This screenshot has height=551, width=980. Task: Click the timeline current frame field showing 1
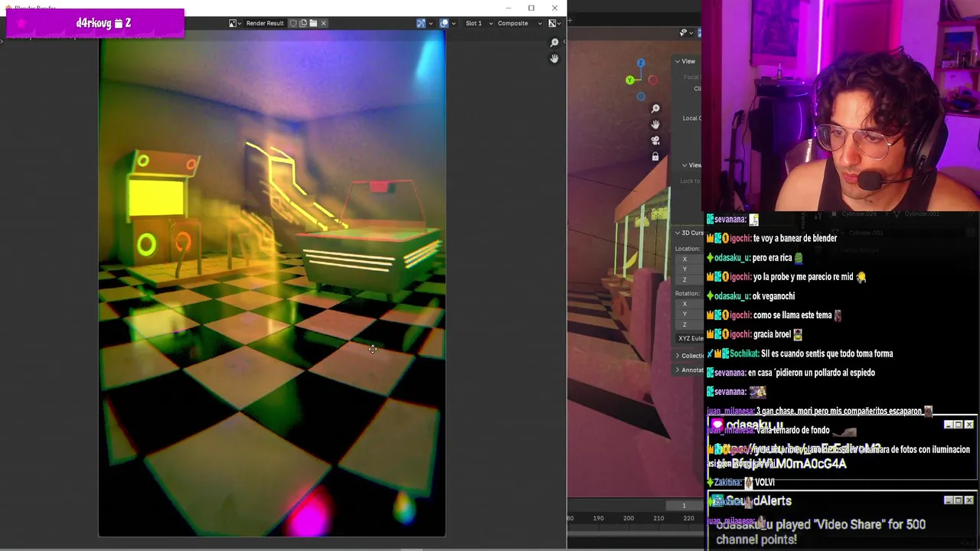pos(684,505)
